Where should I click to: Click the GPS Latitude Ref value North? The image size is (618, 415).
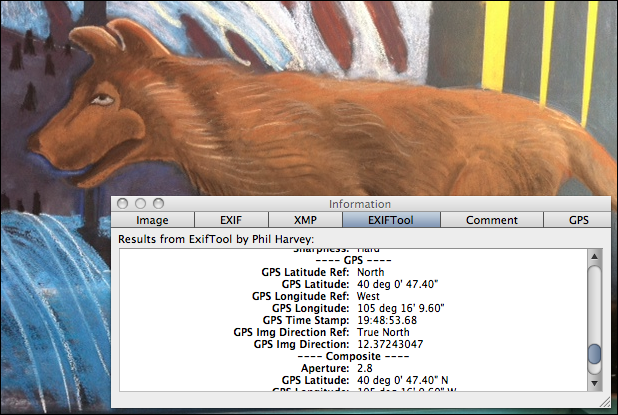(x=370, y=272)
